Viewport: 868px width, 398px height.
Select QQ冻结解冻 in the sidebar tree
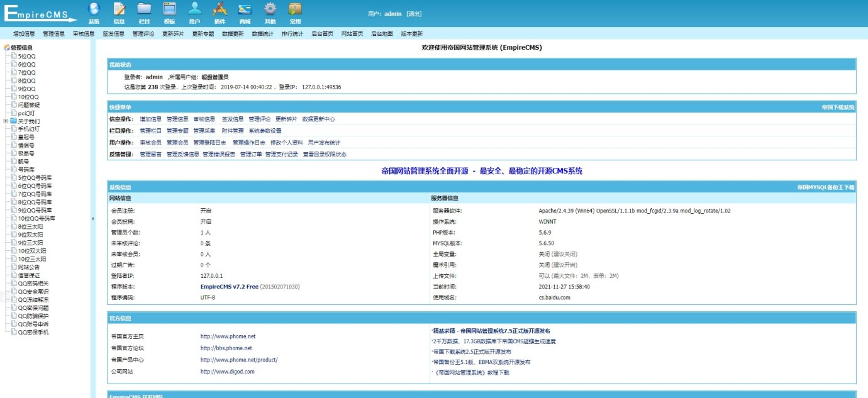pyautogui.click(x=33, y=301)
